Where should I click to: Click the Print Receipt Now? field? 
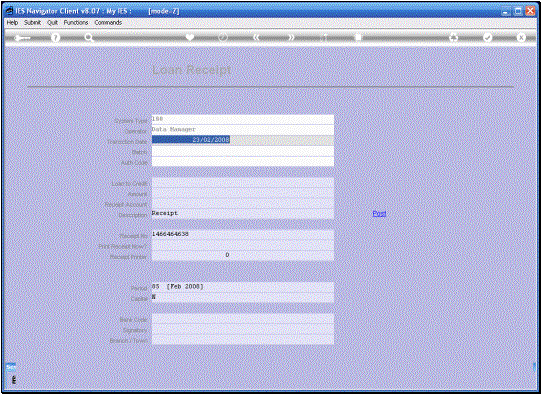click(x=243, y=245)
